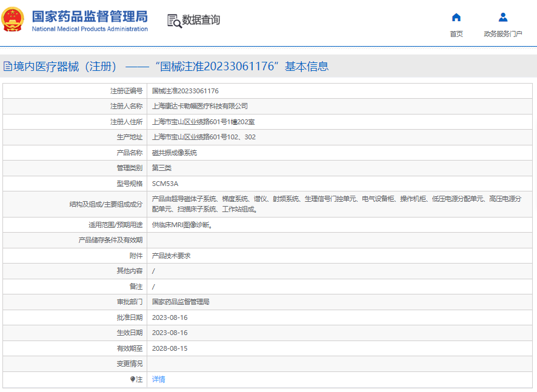Click the 其他内容 label cell

(75, 271)
